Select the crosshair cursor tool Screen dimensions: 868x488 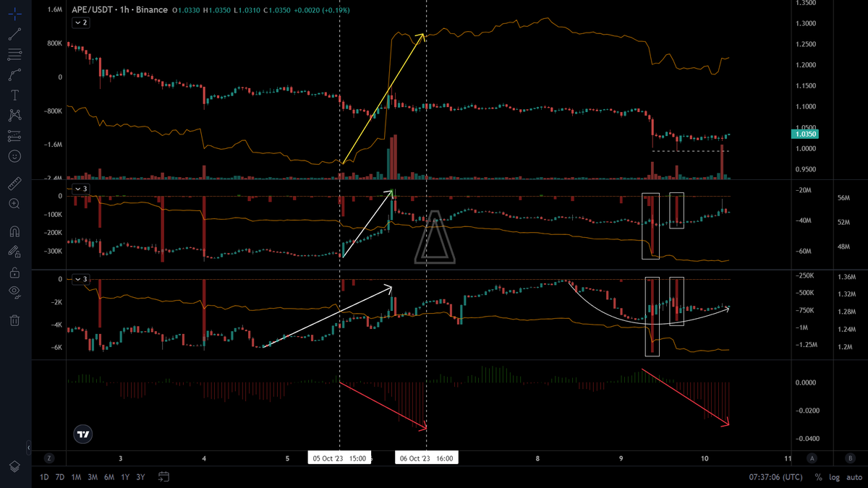[x=14, y=12]
